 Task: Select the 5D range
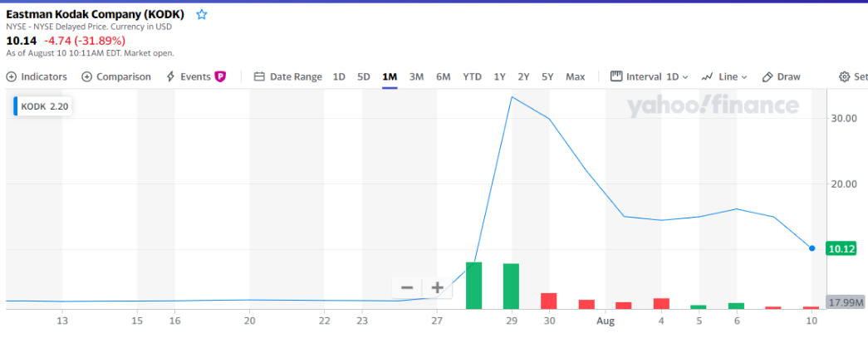pyautogui.click(x=364, y=77)
